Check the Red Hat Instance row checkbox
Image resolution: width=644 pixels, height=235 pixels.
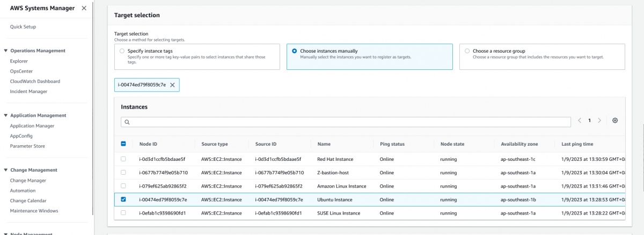[123, 159]
